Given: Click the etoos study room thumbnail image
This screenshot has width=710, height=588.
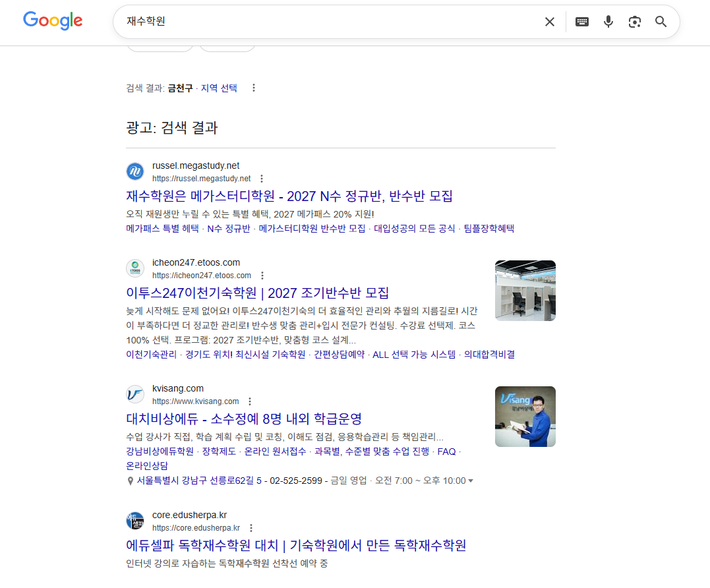Looking at the screenshot, I should click(x=525, y=291).
